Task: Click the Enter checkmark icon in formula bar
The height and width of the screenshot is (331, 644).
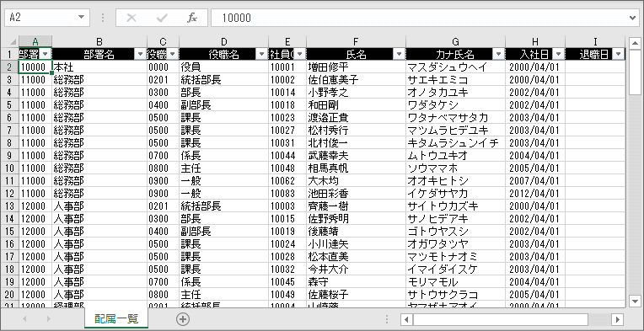Action: [162, 18]
